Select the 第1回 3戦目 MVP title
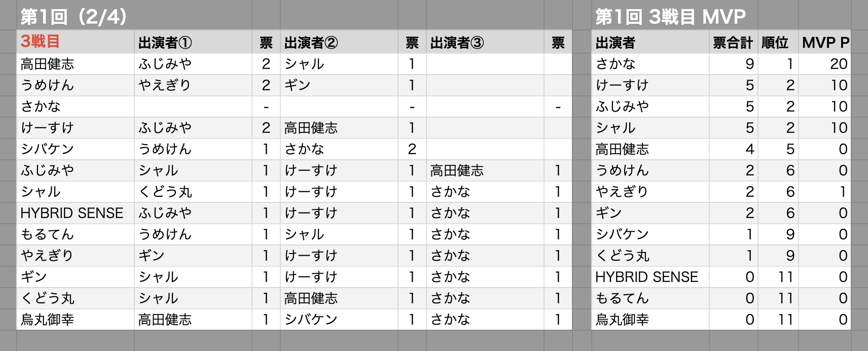 tap(670, 16)
